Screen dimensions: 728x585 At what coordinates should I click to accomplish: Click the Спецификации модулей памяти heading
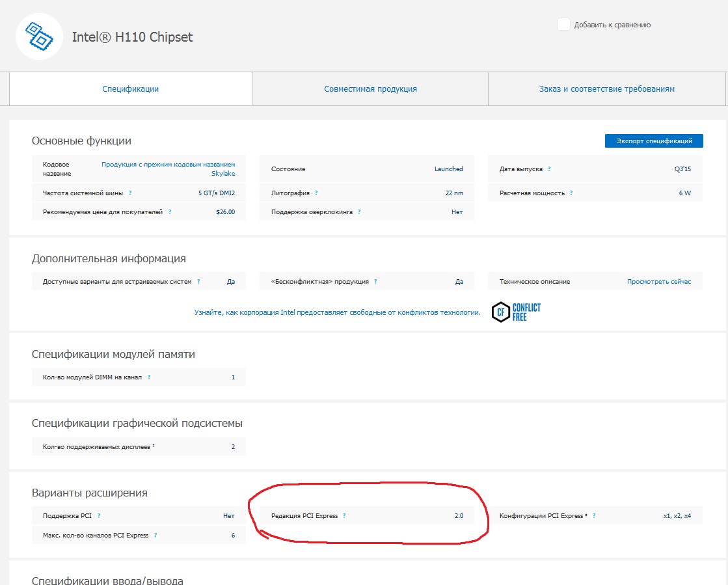point(113,354)
